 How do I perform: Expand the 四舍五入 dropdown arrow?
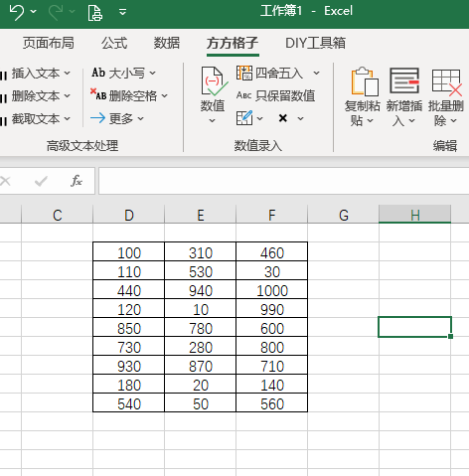pos(316,73)
